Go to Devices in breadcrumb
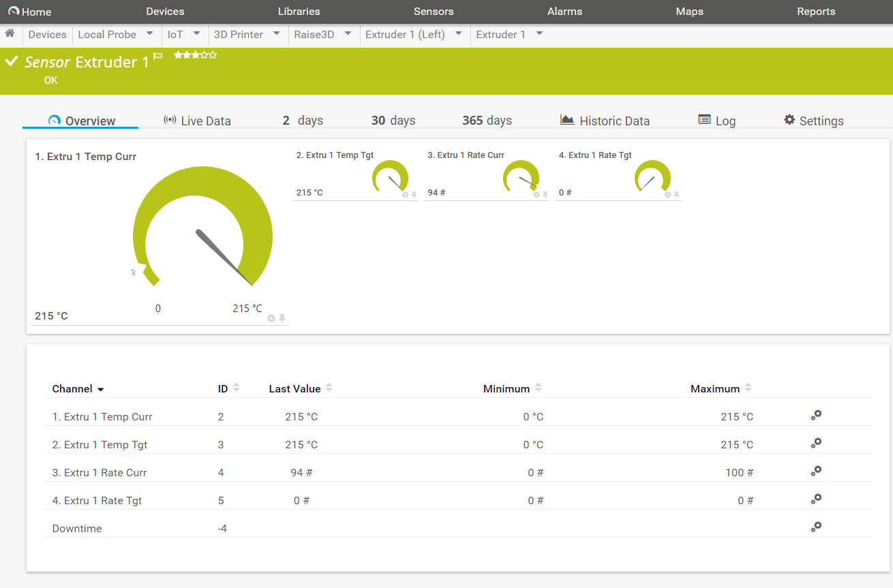Screen dimensions: 893x588 pyautogui.click(x=47, y=34)
